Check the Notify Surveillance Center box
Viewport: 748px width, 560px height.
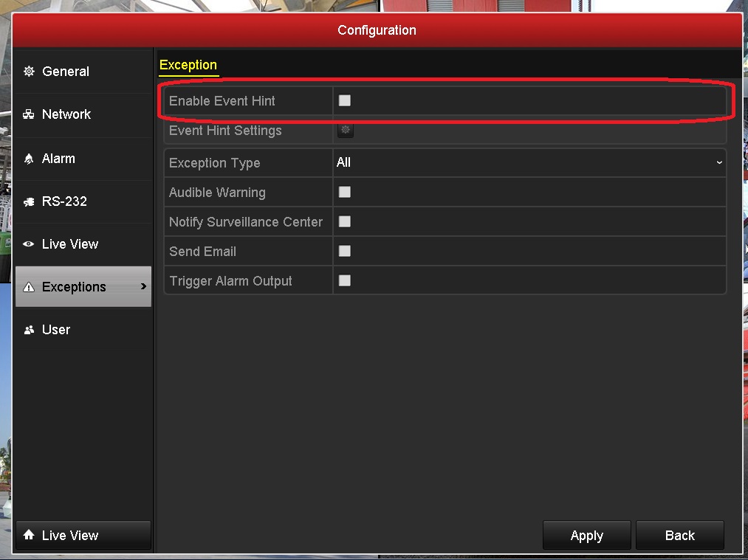click(x=345, y=221)
